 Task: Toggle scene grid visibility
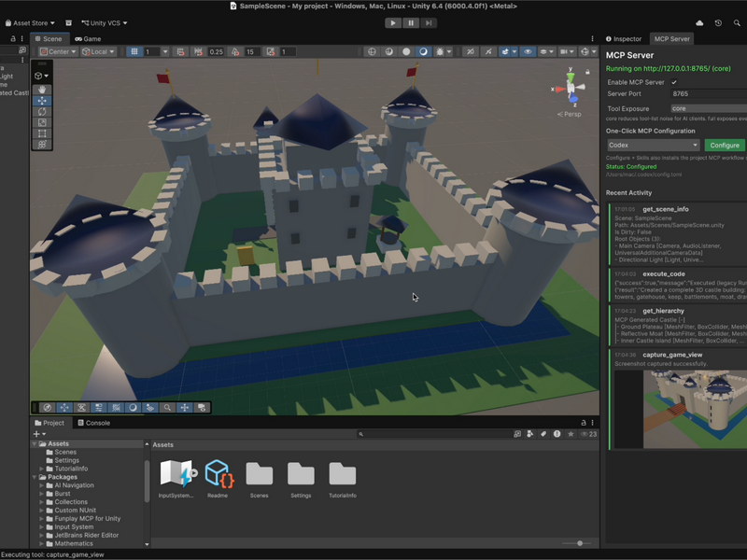click(x=134, y=51)
